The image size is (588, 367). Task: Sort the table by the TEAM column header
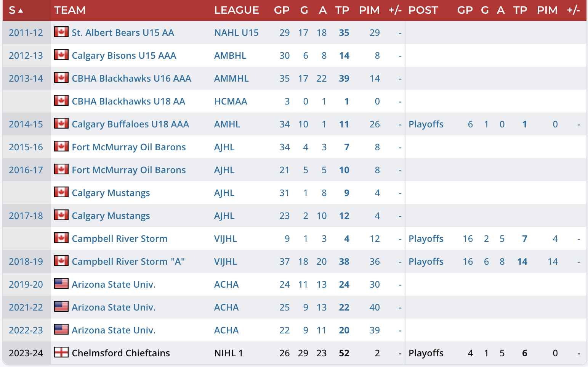[x=70, y=10]
